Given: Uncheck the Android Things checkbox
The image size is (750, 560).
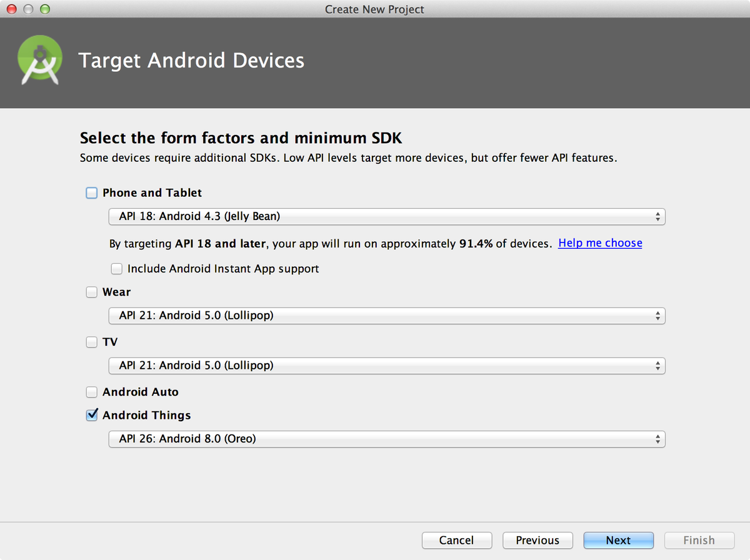Looking at the screenshot, I should click(92, 415).
